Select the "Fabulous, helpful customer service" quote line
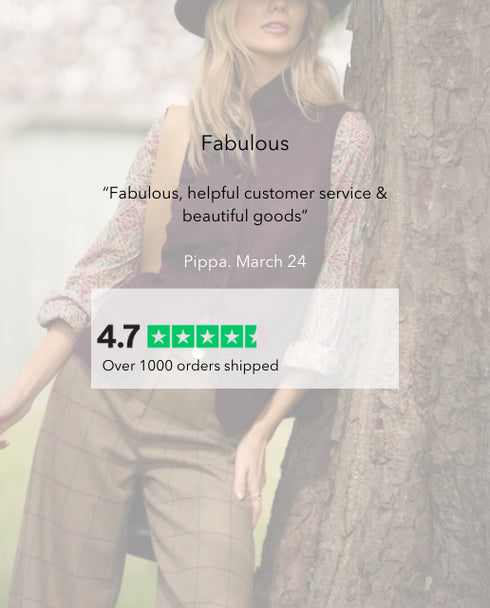The width and height of the screenshot is (490, 608). pyautogui.click(x=245, y=193)
